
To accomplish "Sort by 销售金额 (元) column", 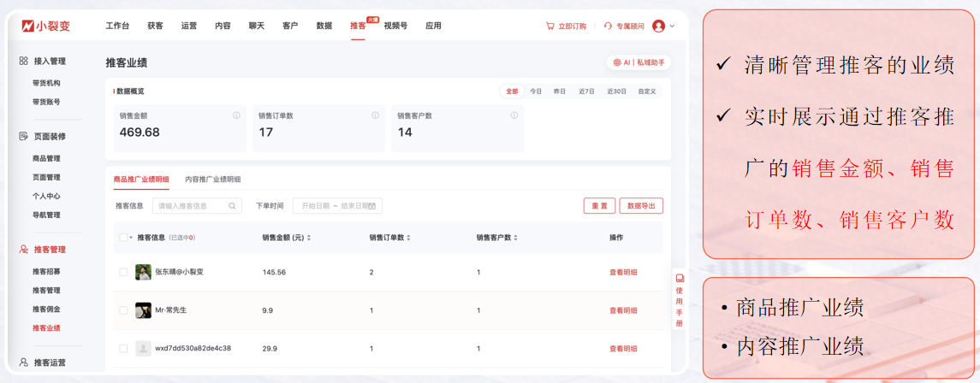I will [309, 238].
